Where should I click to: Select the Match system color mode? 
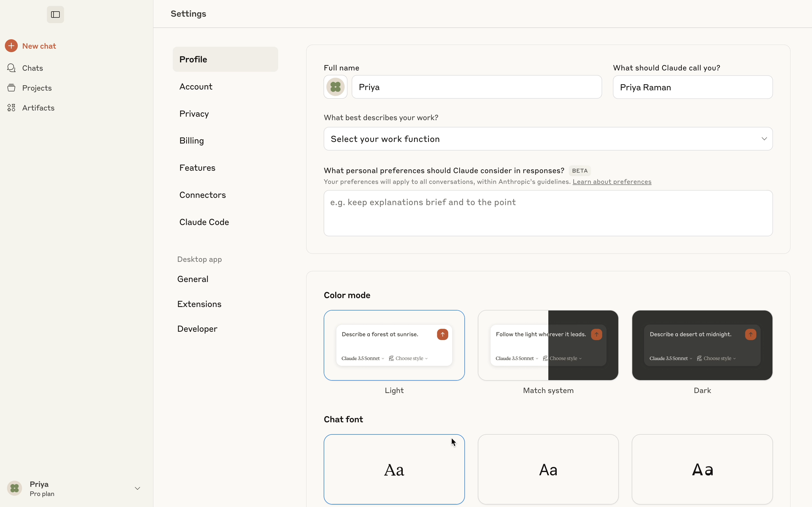tap(548, 345)
